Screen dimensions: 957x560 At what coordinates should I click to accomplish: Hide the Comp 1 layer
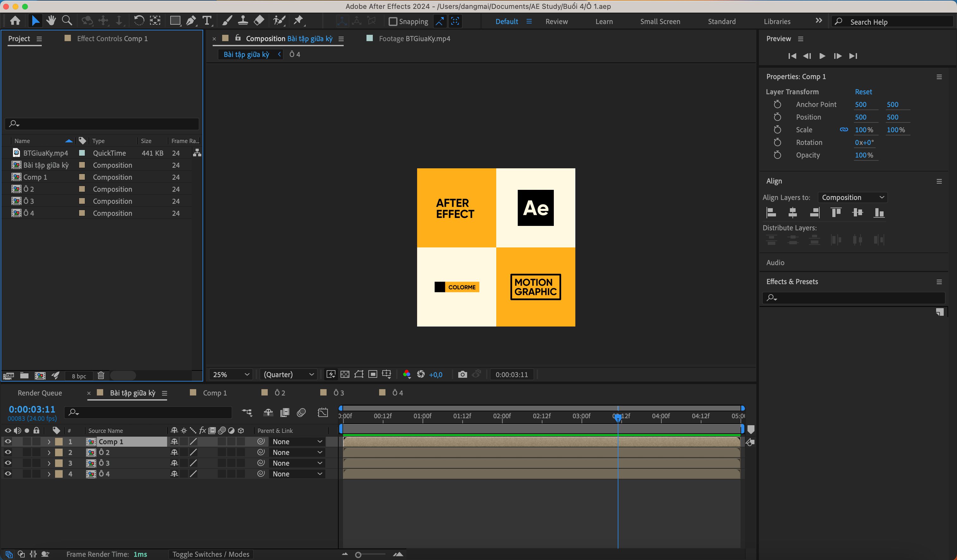(x=8, y=442)
